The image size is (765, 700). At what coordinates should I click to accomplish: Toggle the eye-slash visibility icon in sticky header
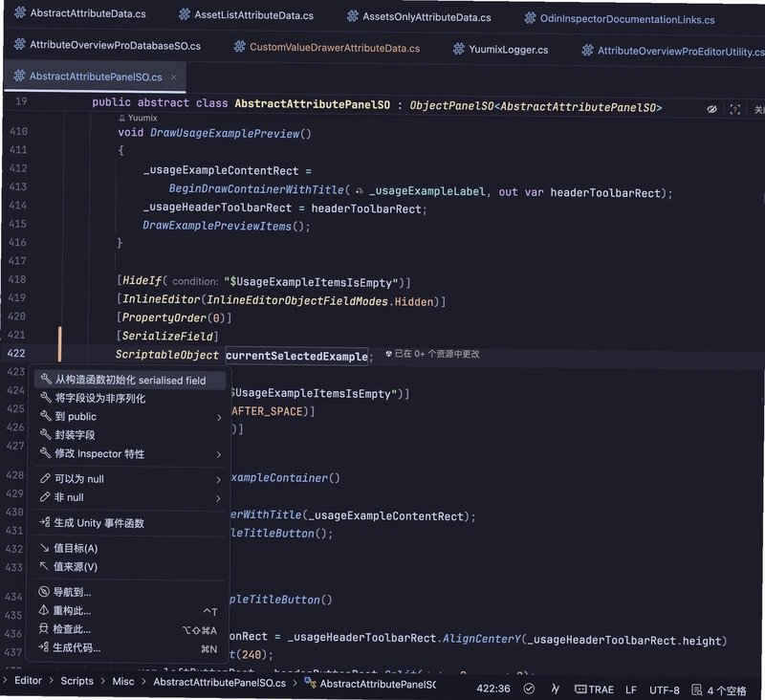click(711, 109)
